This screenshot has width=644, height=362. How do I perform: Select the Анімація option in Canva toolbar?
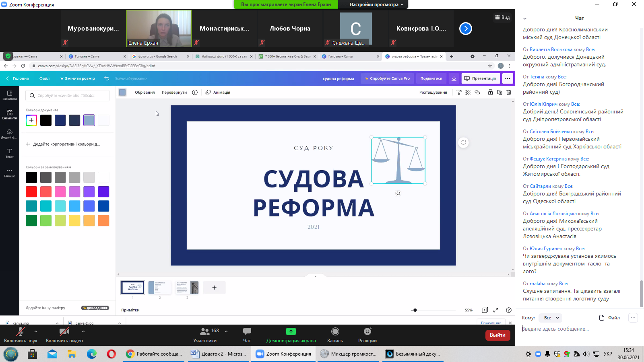[218, 93]
